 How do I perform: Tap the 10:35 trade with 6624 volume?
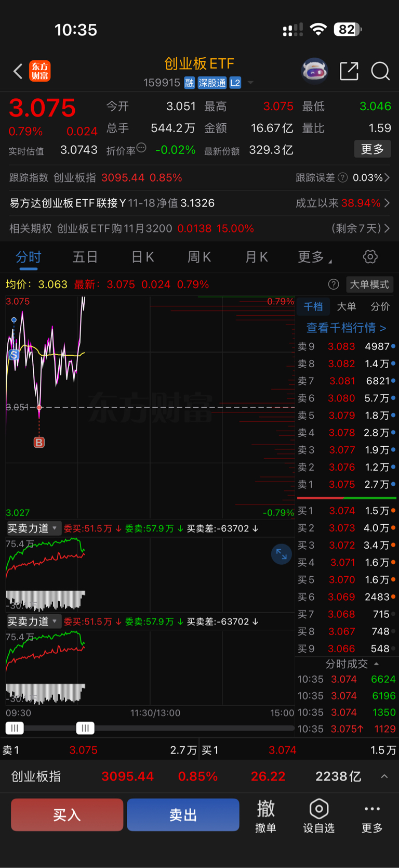pos(347,679)
